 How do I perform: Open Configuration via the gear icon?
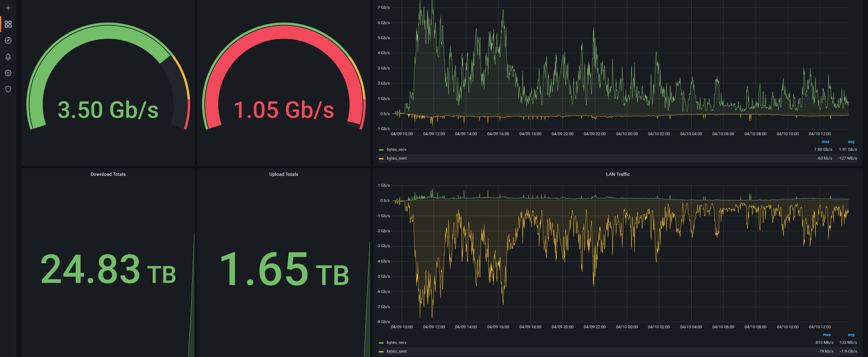8,73
